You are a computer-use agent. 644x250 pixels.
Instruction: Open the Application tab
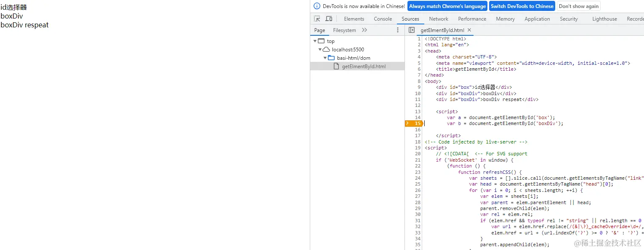[537, 19]
